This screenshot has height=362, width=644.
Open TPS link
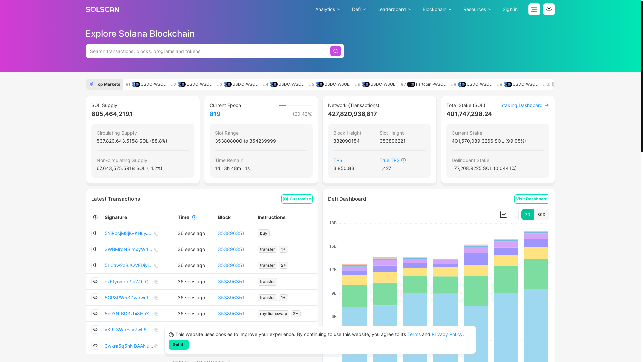[x=338, y=160]
